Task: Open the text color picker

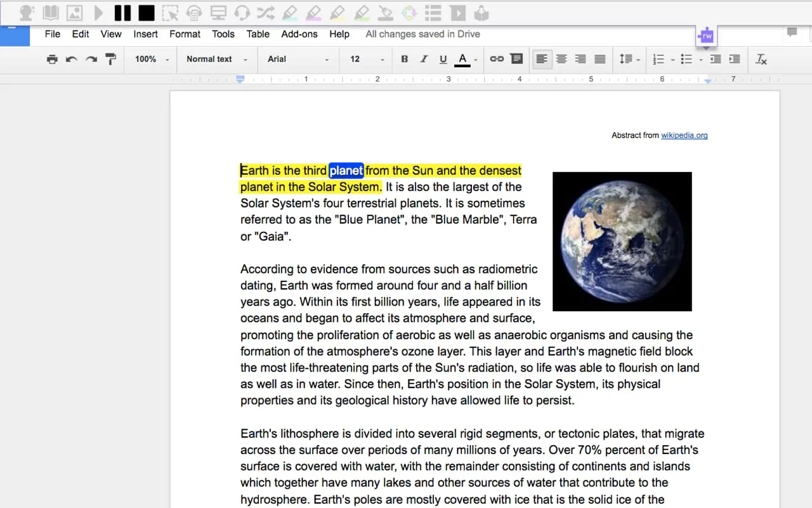Action: click(464, 59)
